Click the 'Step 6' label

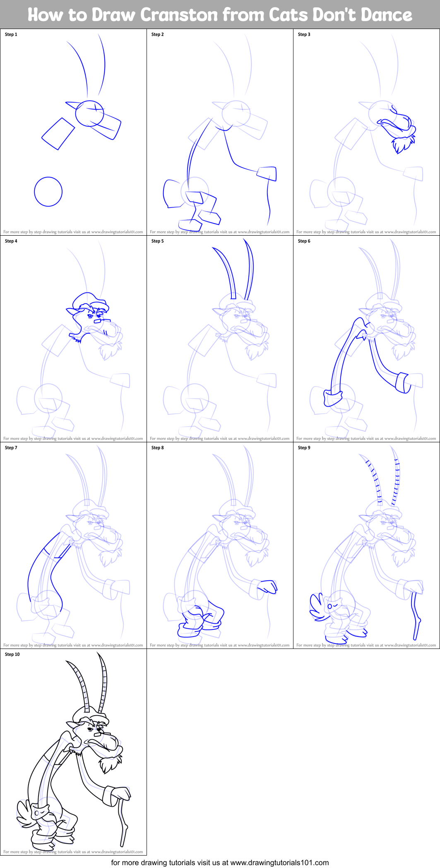point(304,241)
